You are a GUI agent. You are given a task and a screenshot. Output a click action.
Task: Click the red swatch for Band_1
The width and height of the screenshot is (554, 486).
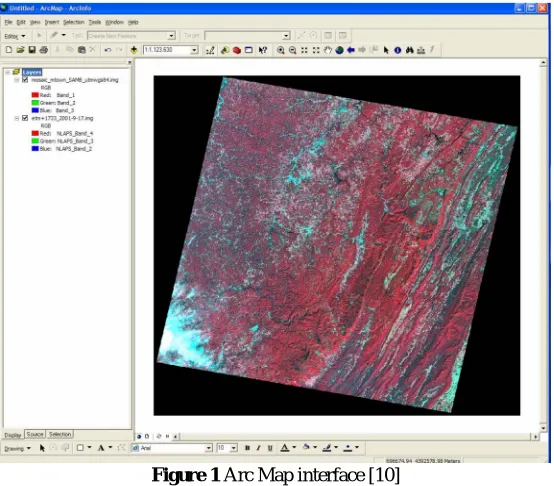tap(35, 95)
